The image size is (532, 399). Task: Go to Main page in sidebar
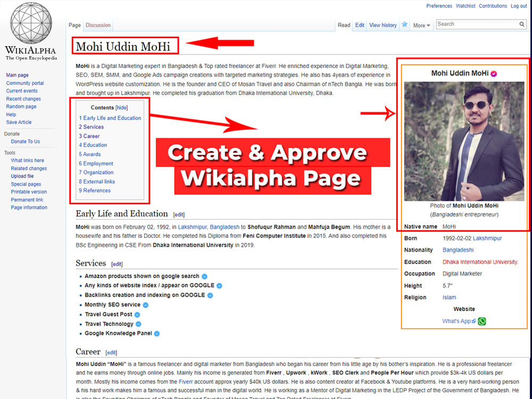coord(18,75)
